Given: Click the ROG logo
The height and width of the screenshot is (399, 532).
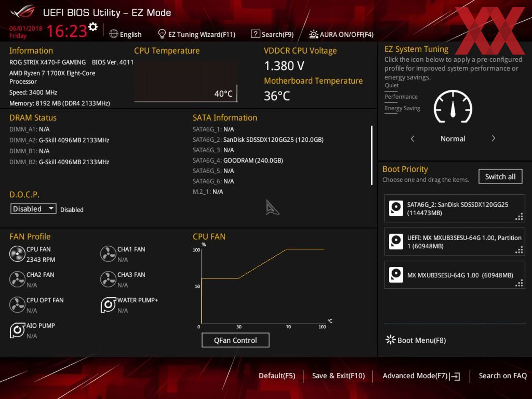Looking at the screenshot, I should click(x=22, y=12).
